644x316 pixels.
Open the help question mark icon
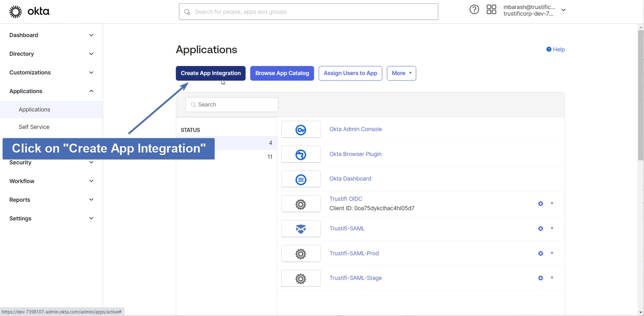474,10
